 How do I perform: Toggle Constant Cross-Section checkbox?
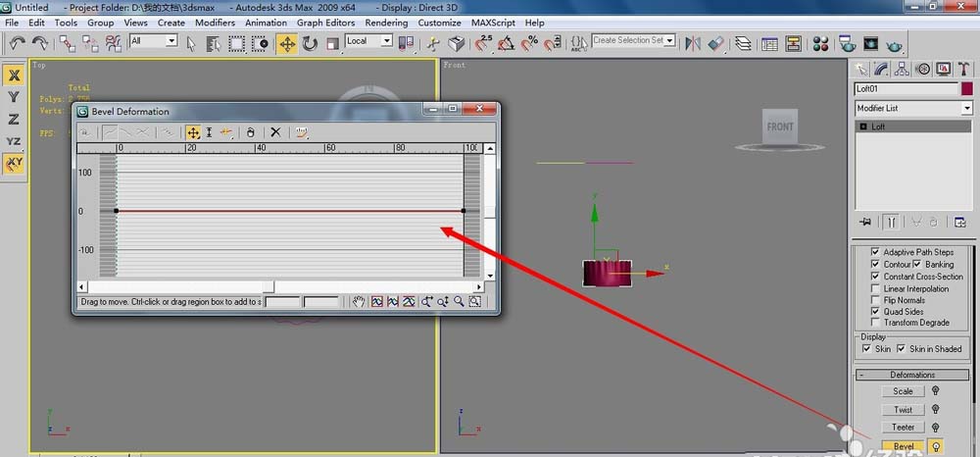pyautogui.click(x=875, y=277)
